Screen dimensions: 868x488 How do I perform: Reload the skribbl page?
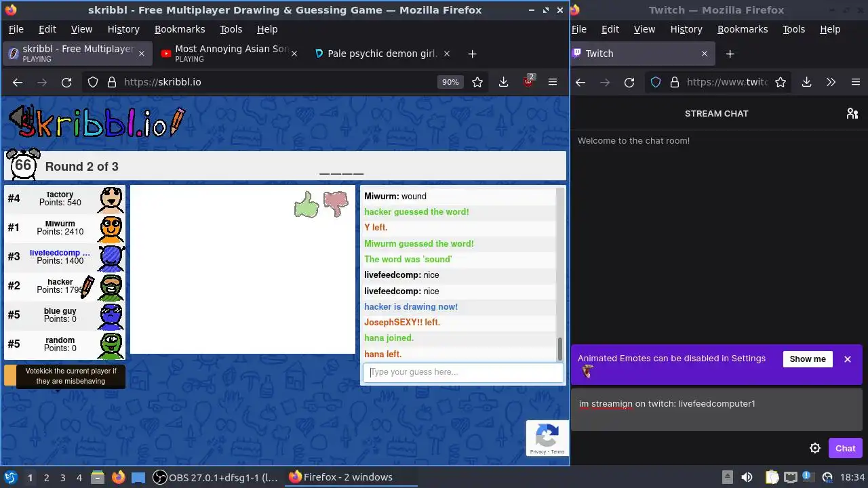(x=66, y=82)
